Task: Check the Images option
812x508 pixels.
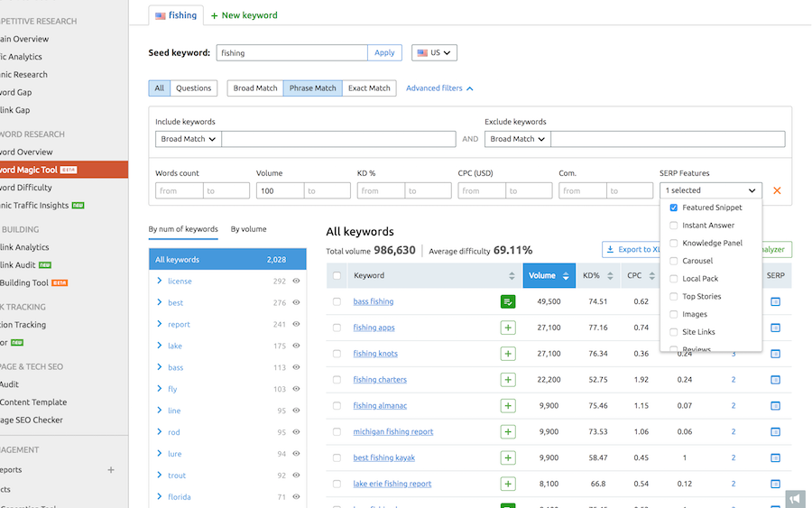Action: pos(674,314)
